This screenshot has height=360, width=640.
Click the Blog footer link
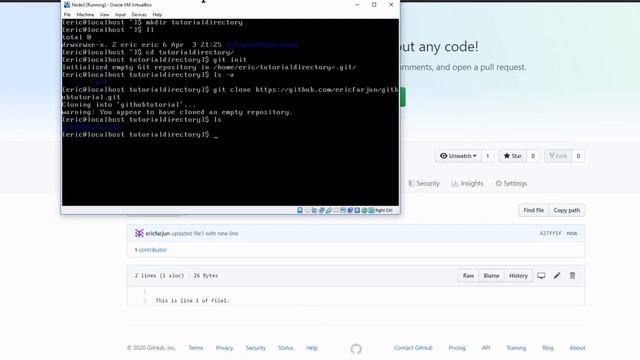pyautogui.click(x=548, y=348)
